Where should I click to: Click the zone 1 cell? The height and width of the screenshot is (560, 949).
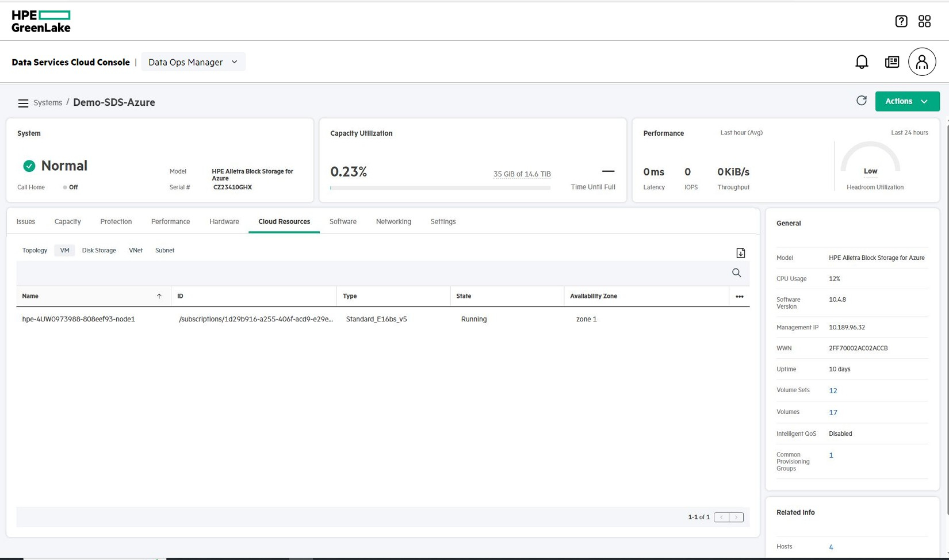click(x=587, y=319)
